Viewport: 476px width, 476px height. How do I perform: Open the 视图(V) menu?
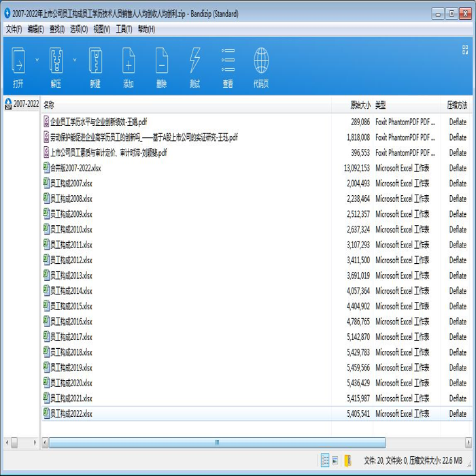(x=102, y=29)
